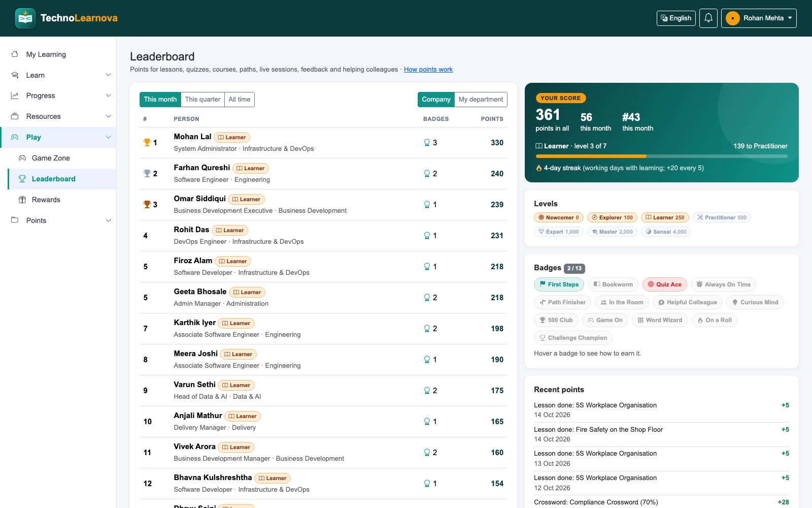Select the First Steps badge
The width and height of the screenshot is (812, 508).
point(559,284)
